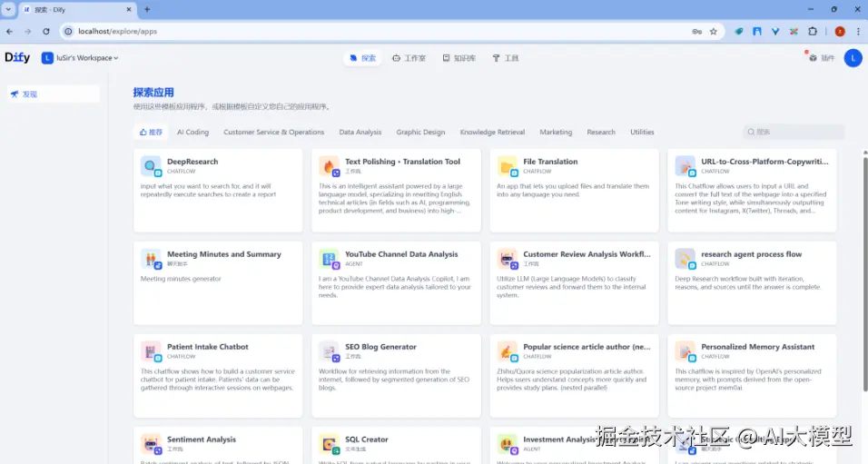This screenshot has height=464, width=868.
Task: Filter by AI Coding category
Action: [192, 132]
